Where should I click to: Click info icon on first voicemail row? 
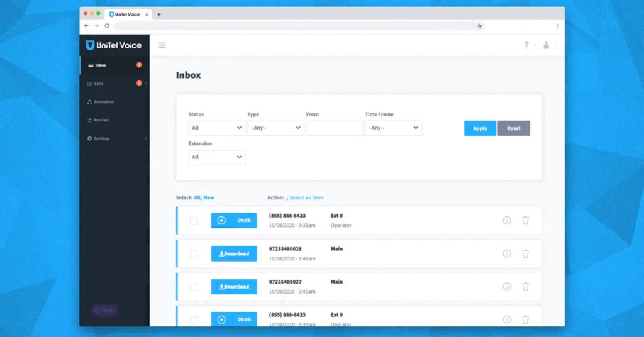point(507,221)
